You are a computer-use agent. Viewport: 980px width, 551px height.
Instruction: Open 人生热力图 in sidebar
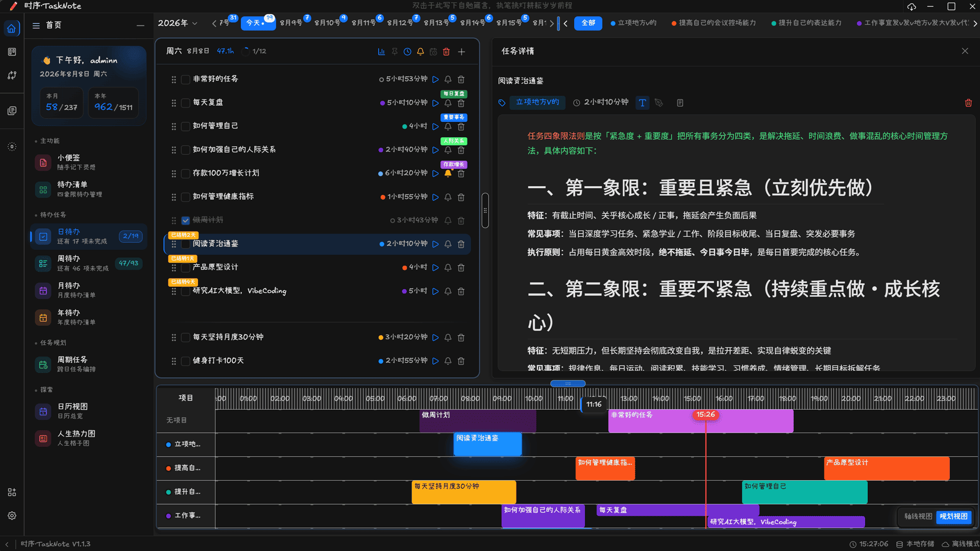point(89,438)
